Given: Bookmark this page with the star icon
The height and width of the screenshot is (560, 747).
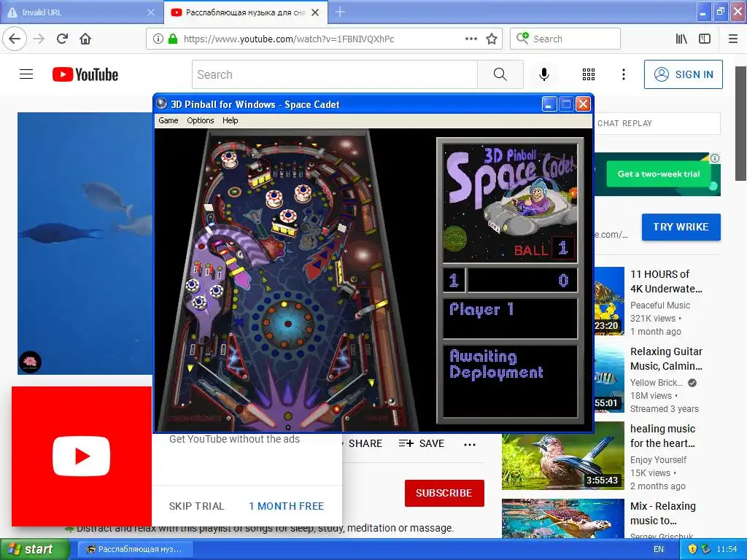Looking at the screenshot, I should [x=492, y=39].
